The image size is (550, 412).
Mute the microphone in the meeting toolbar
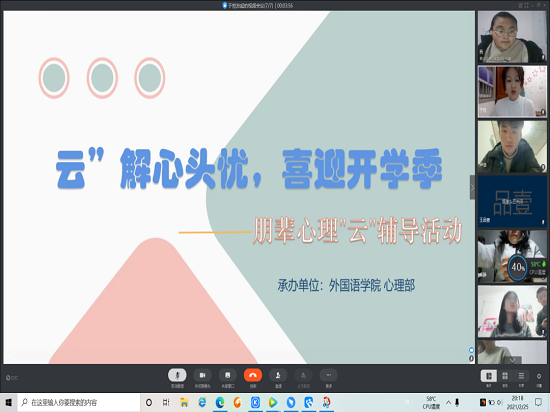pos(177,375)
